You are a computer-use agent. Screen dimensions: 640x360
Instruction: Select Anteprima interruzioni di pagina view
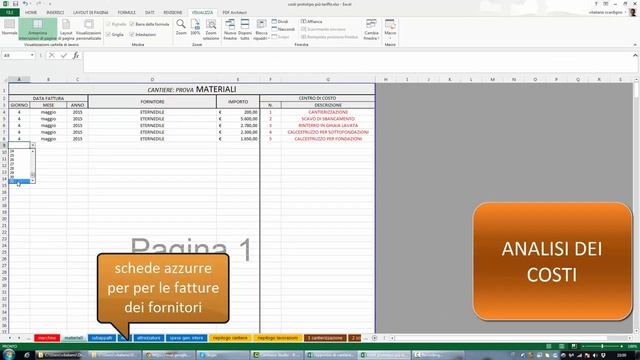pyautogui.click(x=38, y=29)
